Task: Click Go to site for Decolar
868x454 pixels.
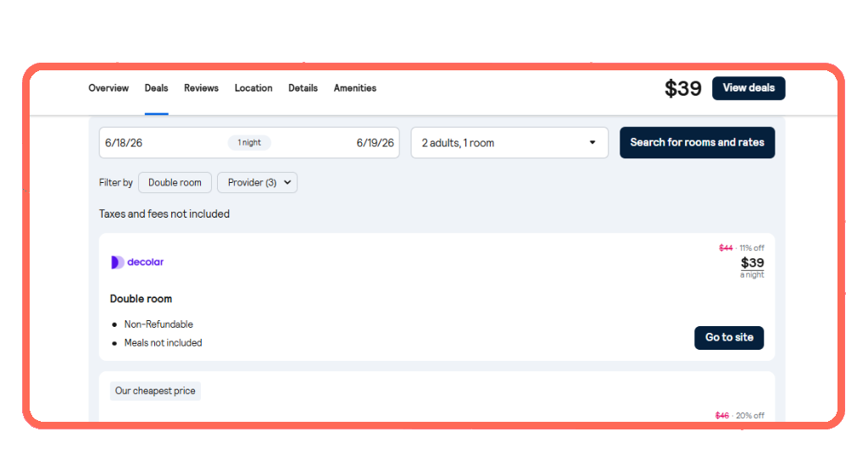Action: pos(729,337)
